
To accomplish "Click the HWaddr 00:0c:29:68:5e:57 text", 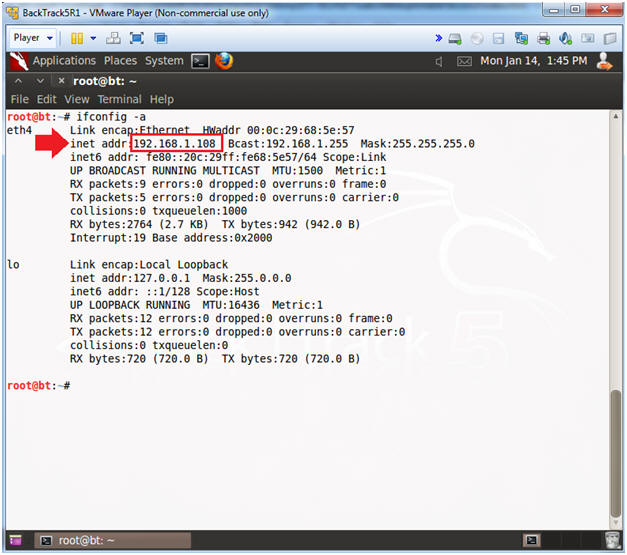I will (278, 130).
